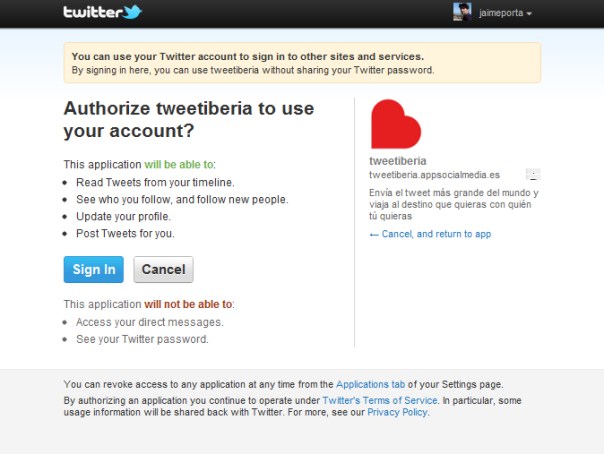Screen dimensions: 604x454
Task: Click the "will be able to" green text
Action: pos(179,164)
